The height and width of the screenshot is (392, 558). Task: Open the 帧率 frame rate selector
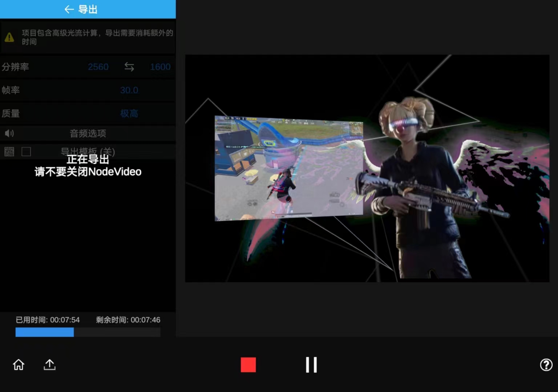pos(129,90)
